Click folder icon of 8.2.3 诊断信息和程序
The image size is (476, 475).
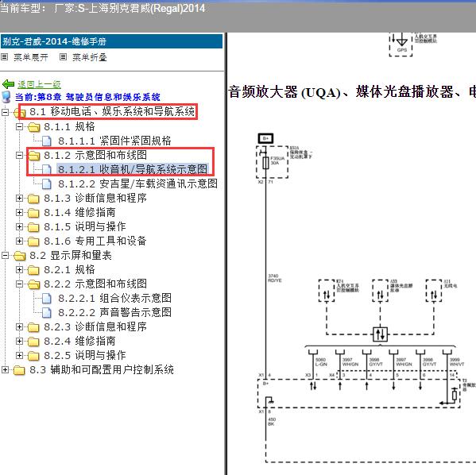click(x=33, y=327)
